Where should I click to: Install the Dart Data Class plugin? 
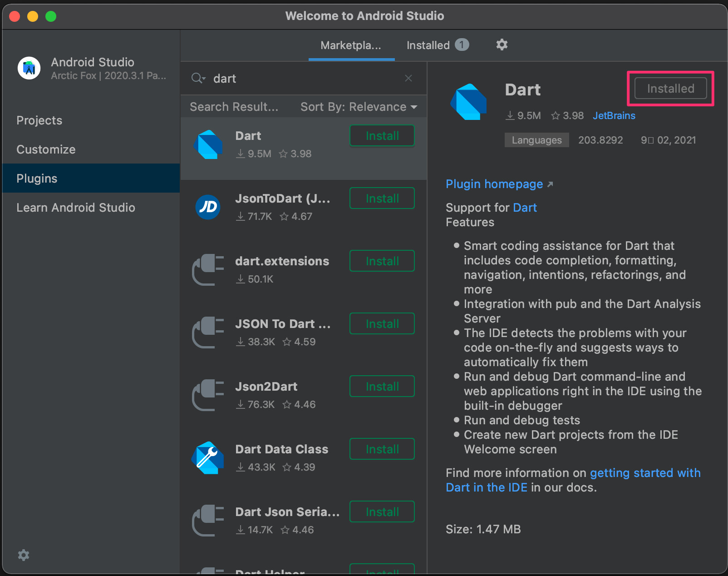(382, 449)
